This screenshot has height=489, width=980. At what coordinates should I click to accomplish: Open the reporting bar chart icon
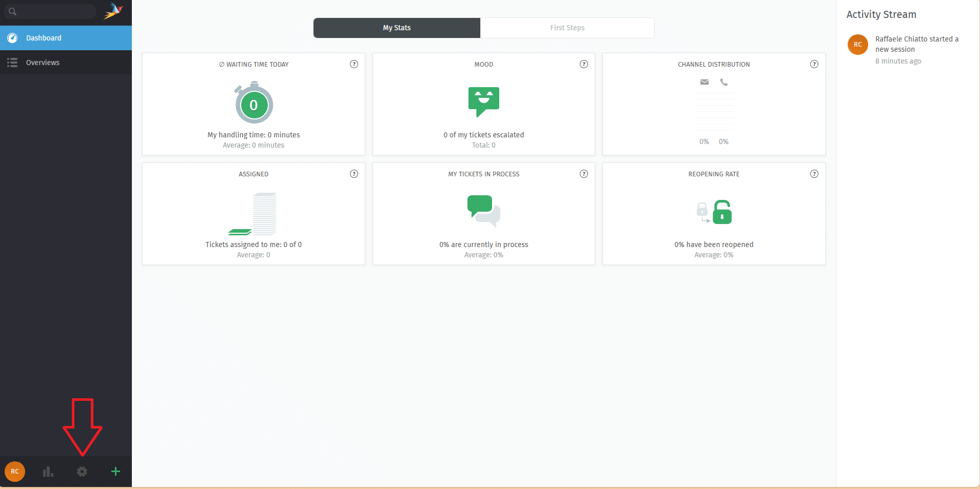pyautogui.click(x=48, y=472)
